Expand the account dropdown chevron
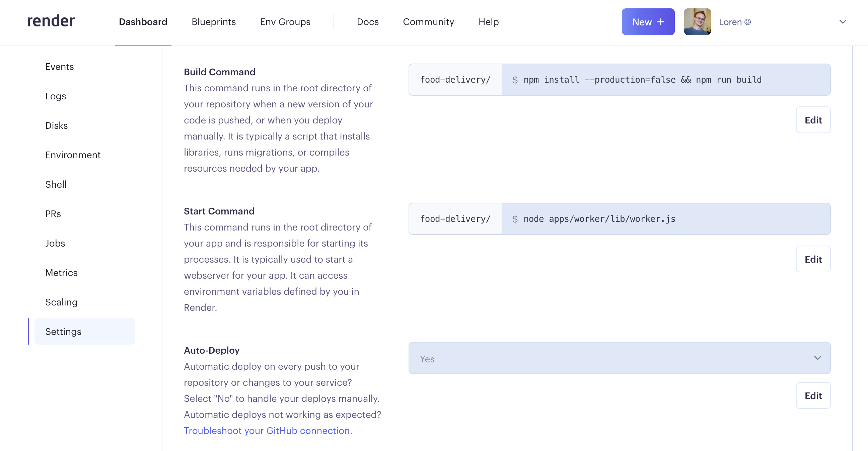Screen dimensions: 868x451 [842, 22]
